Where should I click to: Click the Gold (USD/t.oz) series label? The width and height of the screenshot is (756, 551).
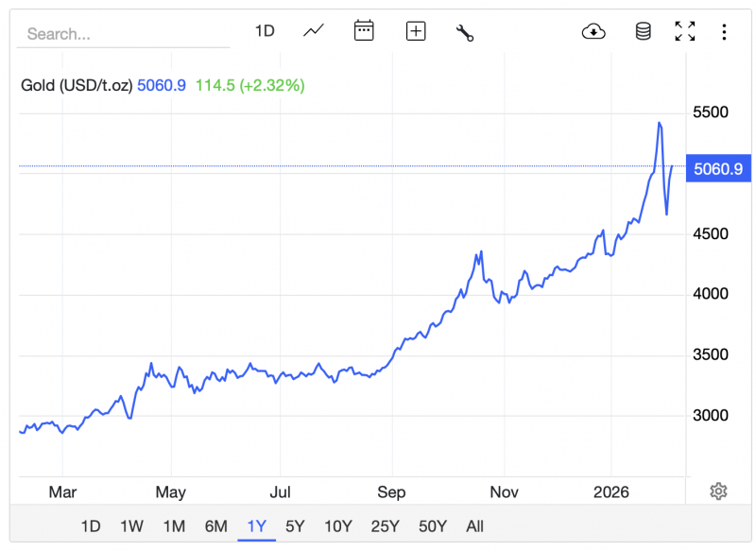pyautogui.click(x=77, y=85)
